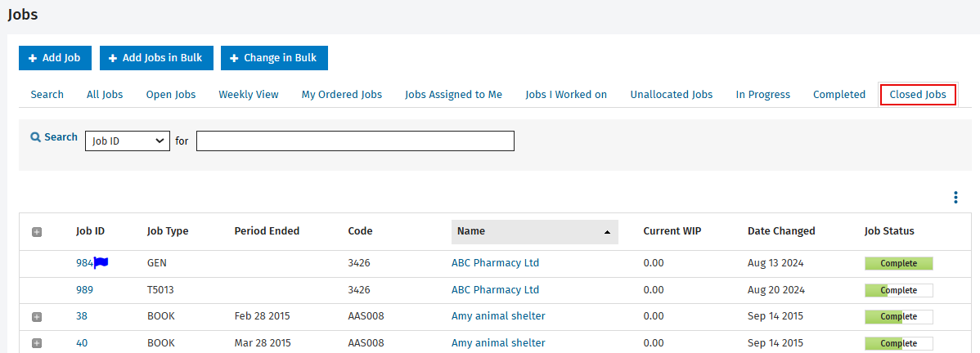Switch to the Open Jobs tab
This screenshot has width=980, height=353.
click(x=171, y=95)
